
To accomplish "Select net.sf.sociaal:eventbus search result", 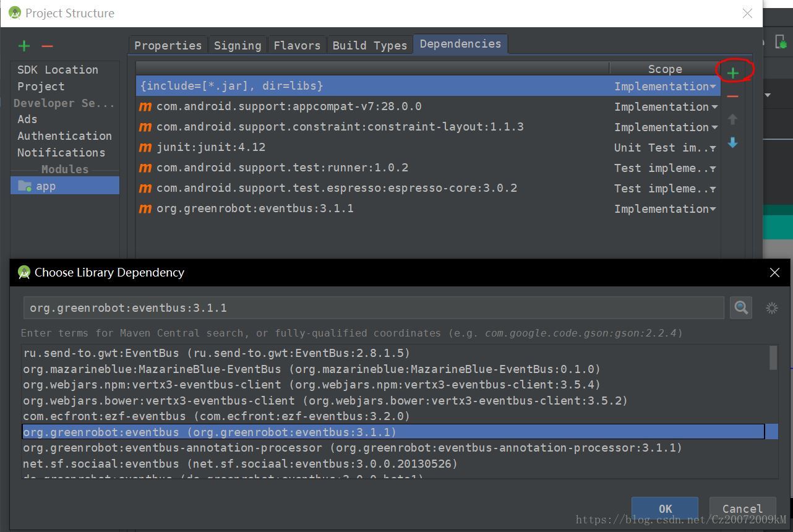I will (x=395, y=463).
